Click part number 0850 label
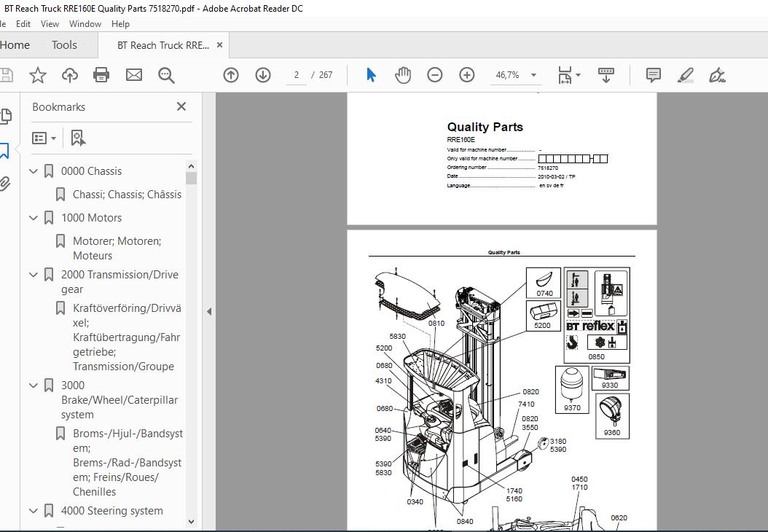This screenshot has width=768, height=532. (597, 356)
